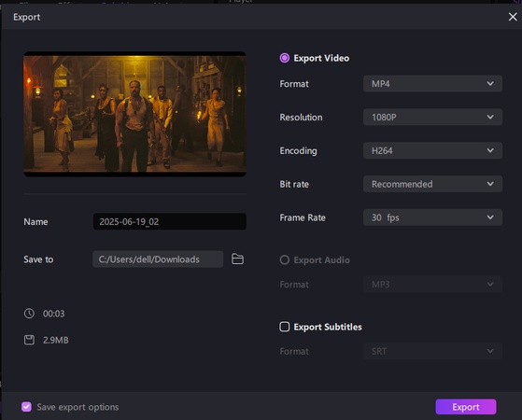This screenshot has height=420, width=522.
Task: Click the Export Audio label
Action: pyautogui.click(x=321, y=259)
